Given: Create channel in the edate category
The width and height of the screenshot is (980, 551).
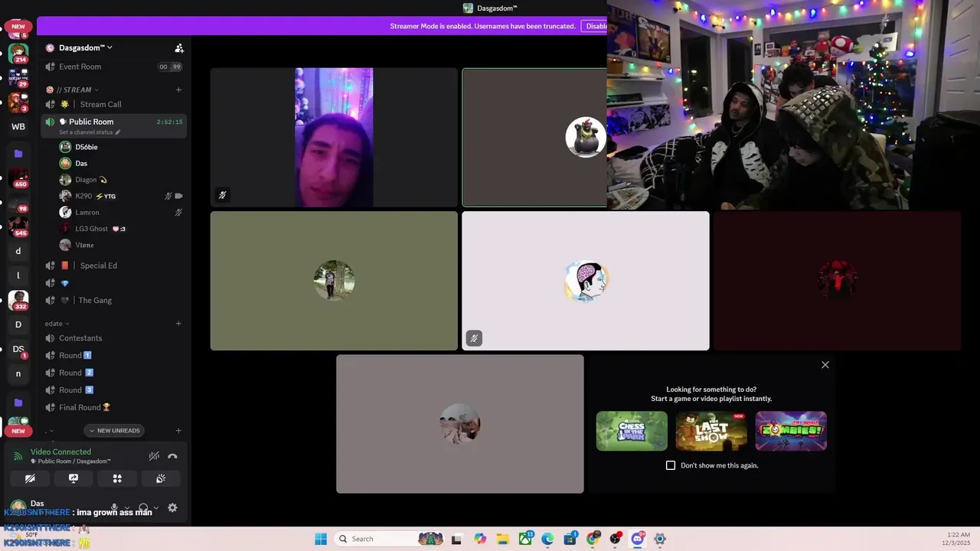Looking at the screenshot, I should tap(178, 323).
